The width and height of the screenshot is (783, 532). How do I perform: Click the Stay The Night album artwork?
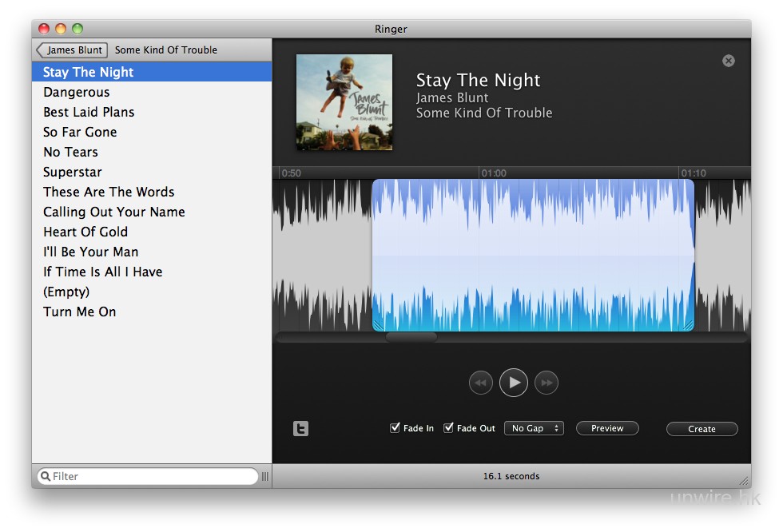pyautogui.click(x=344, y=102)
